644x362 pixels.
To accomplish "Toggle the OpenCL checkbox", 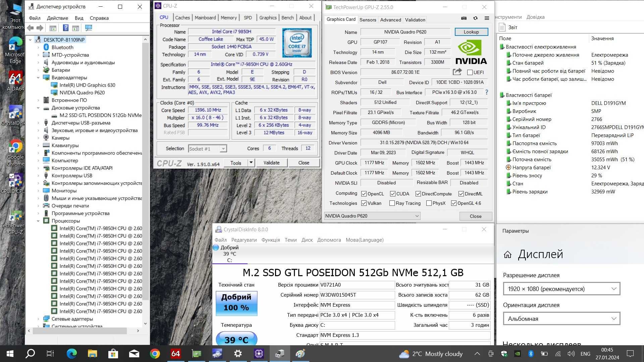I will 364,194.
